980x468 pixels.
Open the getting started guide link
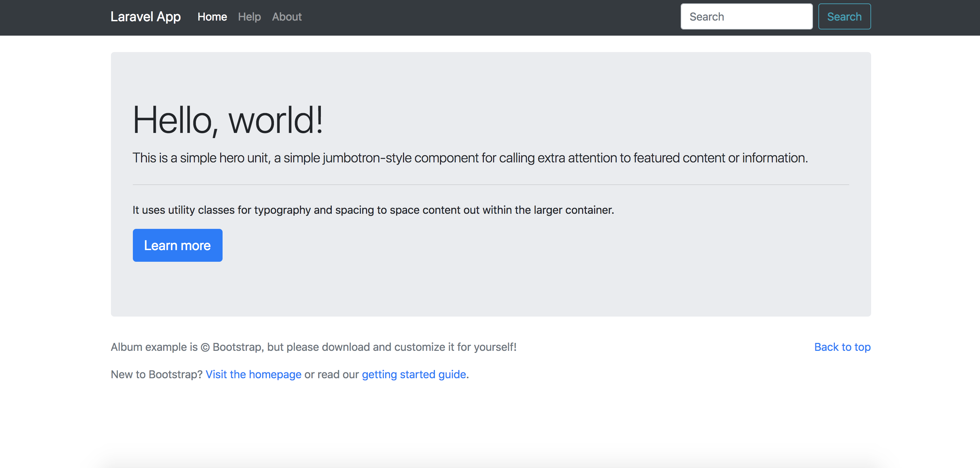pyautogui.click(x=414, y=374)
